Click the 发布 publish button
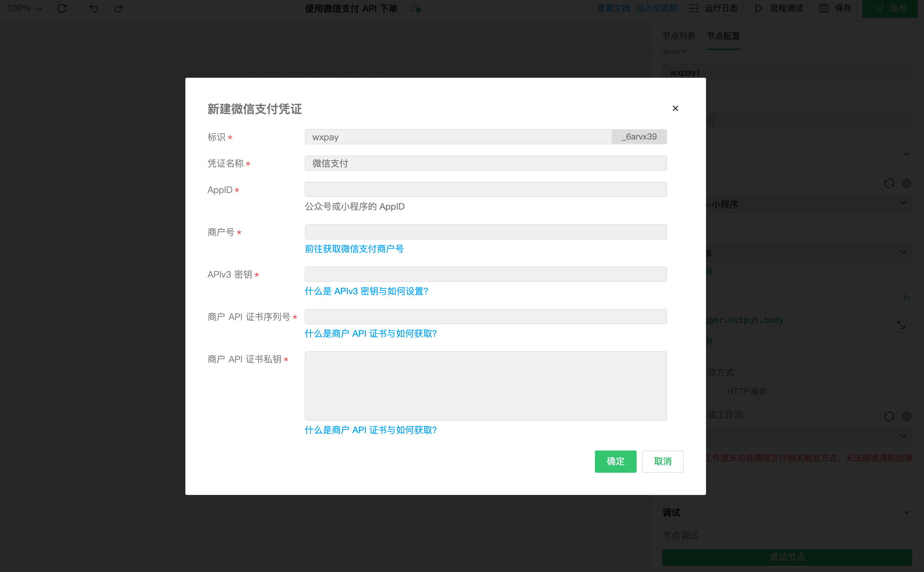The image size is (924, 572). pos(890,8)
